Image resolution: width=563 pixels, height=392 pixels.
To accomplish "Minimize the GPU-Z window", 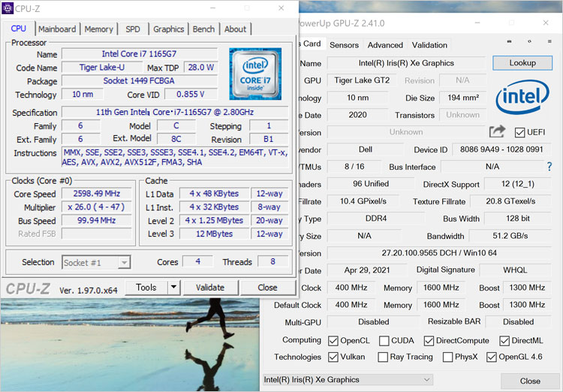I will tap(477, 23).
